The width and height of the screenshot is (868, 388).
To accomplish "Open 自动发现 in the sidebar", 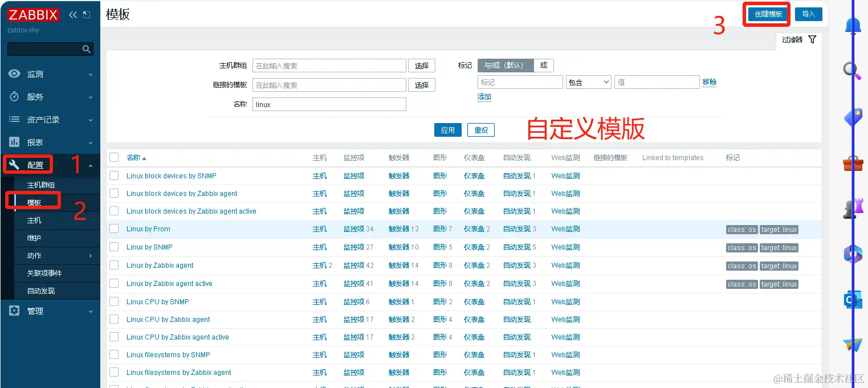I will [41, 291].
